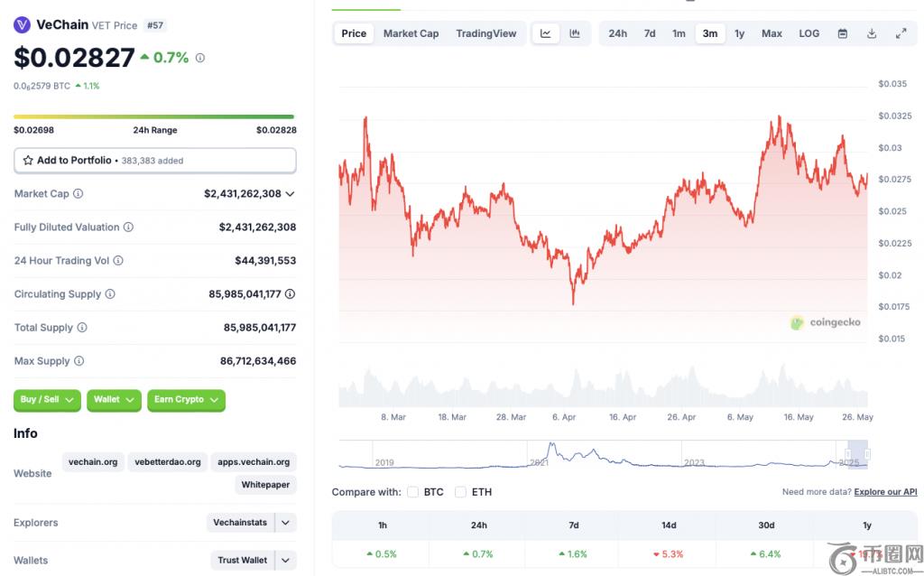Click info icon beside 24 Hour Trading Vol

[x=118, y=261]
